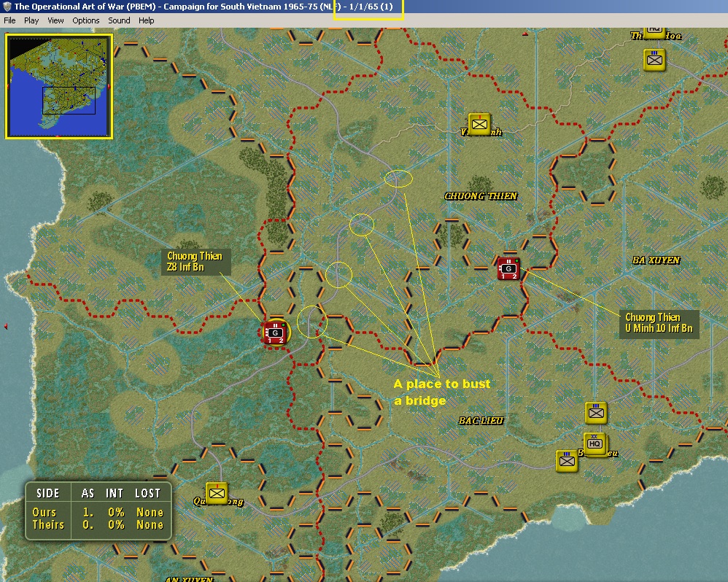
Task: Open the View menu
Action: [x=55, y=20]
